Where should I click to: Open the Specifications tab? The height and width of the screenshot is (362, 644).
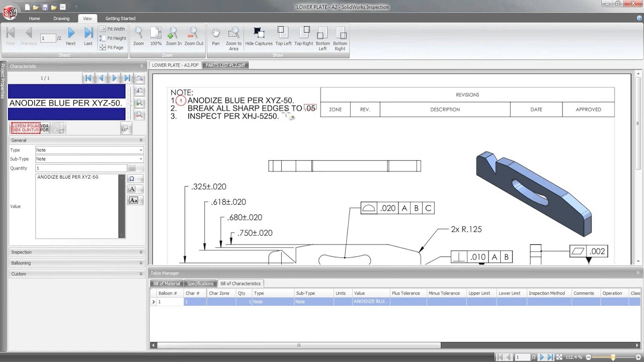(x=200, y=284)
